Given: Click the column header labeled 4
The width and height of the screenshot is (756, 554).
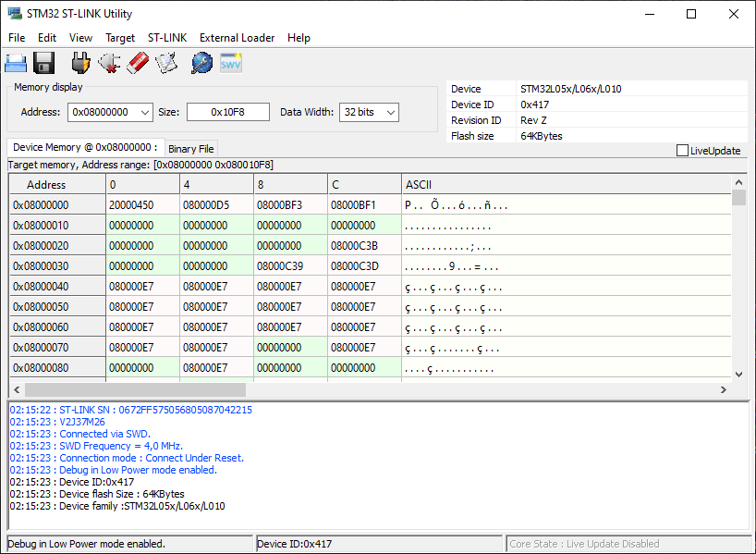Looking at the screenshot, I should pos(216,184).
